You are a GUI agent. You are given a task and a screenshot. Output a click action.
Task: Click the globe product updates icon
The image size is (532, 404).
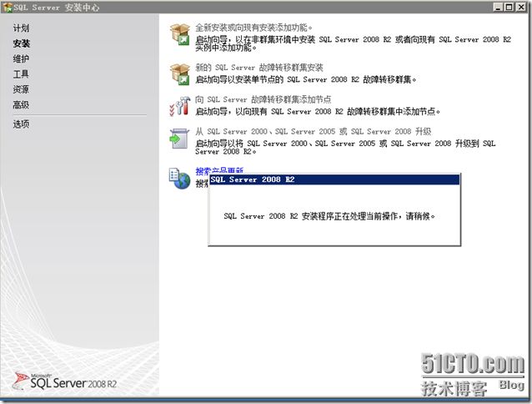[179, 179]
